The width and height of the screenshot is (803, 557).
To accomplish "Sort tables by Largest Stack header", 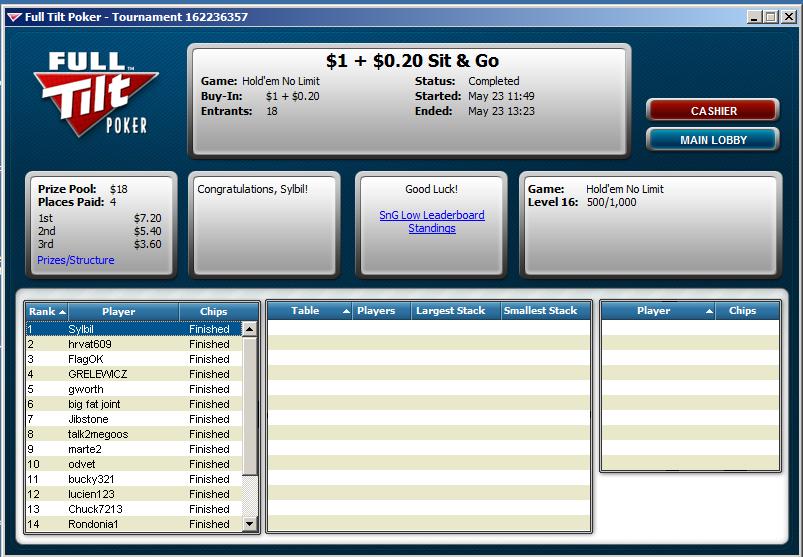I will (455, 311).
